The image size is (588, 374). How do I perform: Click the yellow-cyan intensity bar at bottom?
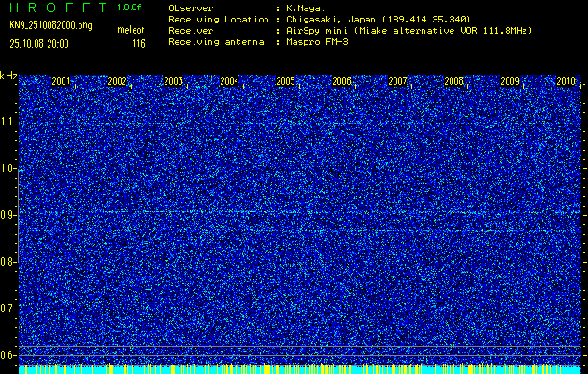pos(299,369)
